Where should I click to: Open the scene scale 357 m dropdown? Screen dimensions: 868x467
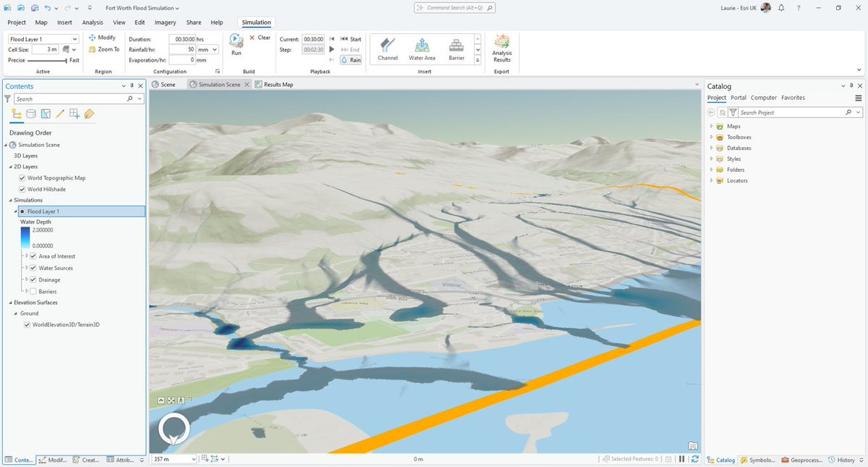coord(192,459)
